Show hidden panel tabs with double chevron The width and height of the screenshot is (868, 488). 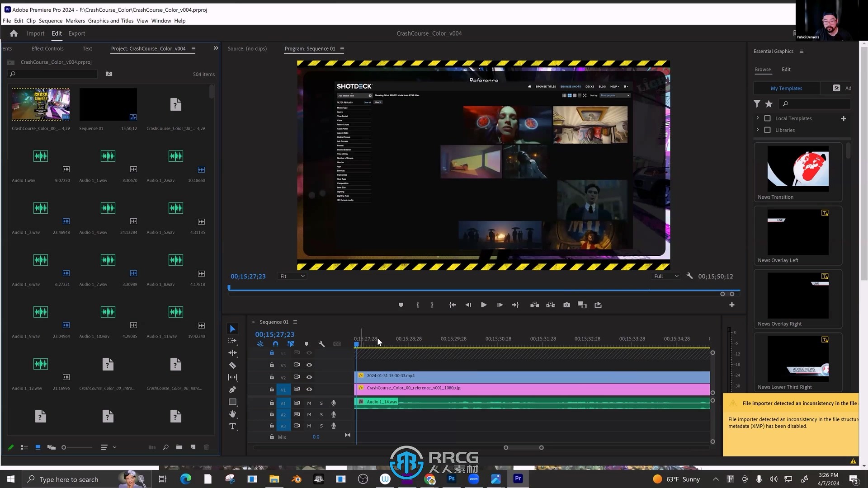point(216,48)
